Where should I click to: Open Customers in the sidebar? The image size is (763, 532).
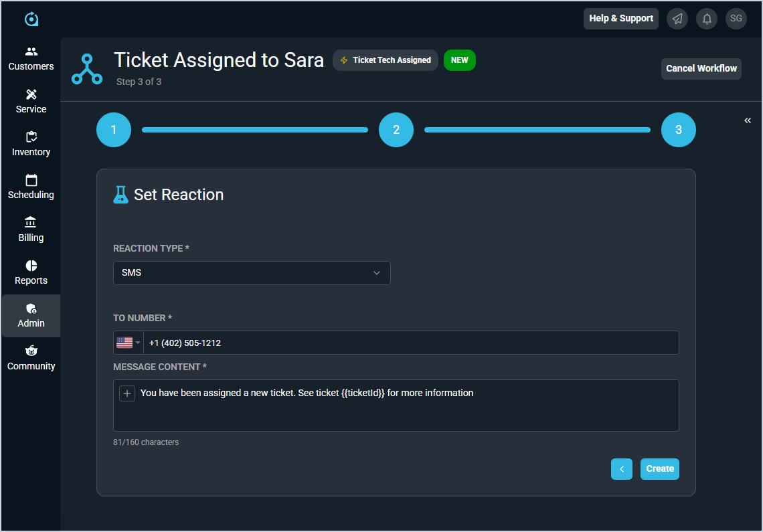(x=31, y=58)
